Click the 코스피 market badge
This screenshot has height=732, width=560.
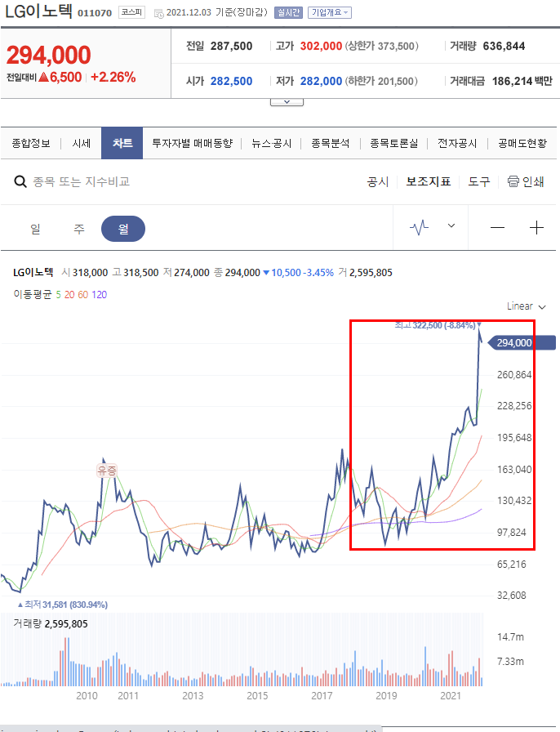point(131,12)
